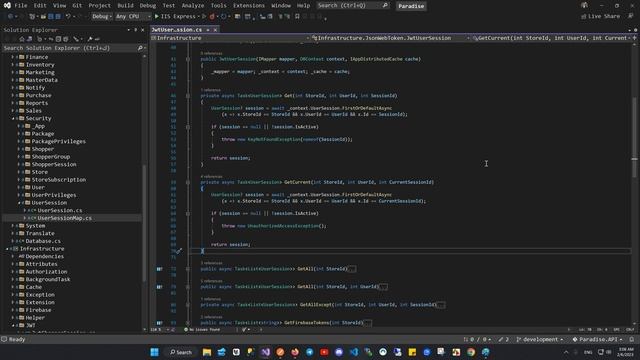Viewport: 640px width, 360px height.
Task: Collapse the Security folder
Action: (x=13, y=118)
